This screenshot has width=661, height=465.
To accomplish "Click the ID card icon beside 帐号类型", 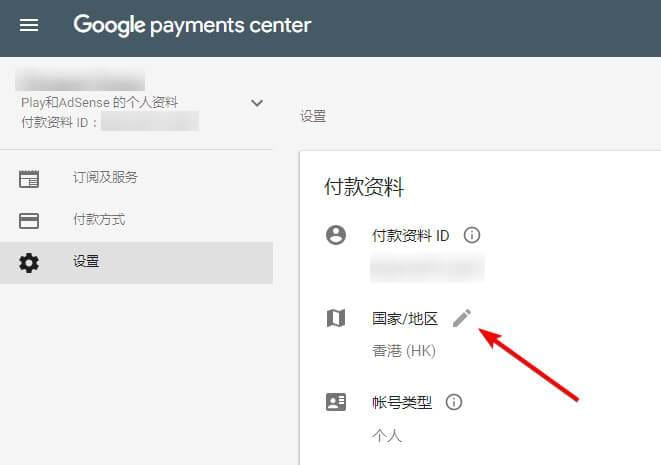I will 336,402.
